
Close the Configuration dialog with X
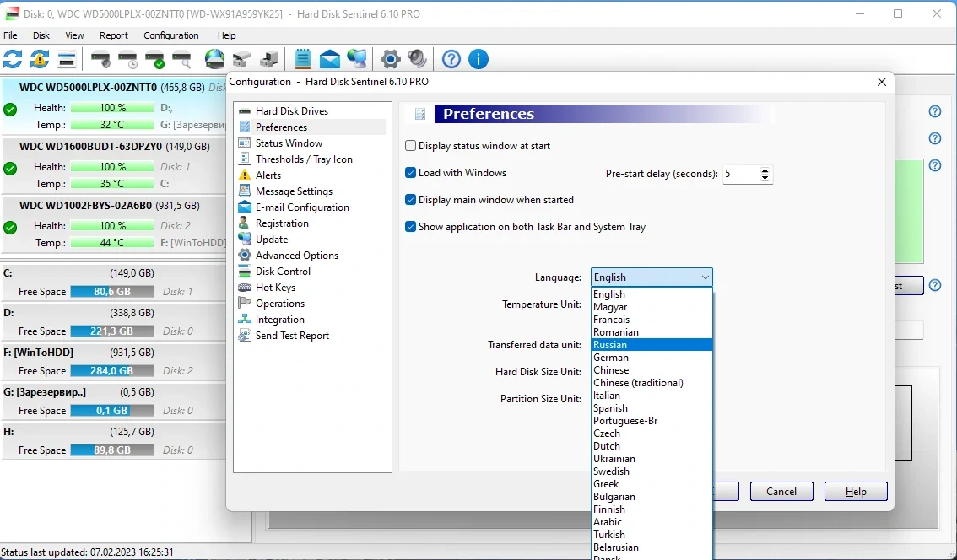coord(881,82)
